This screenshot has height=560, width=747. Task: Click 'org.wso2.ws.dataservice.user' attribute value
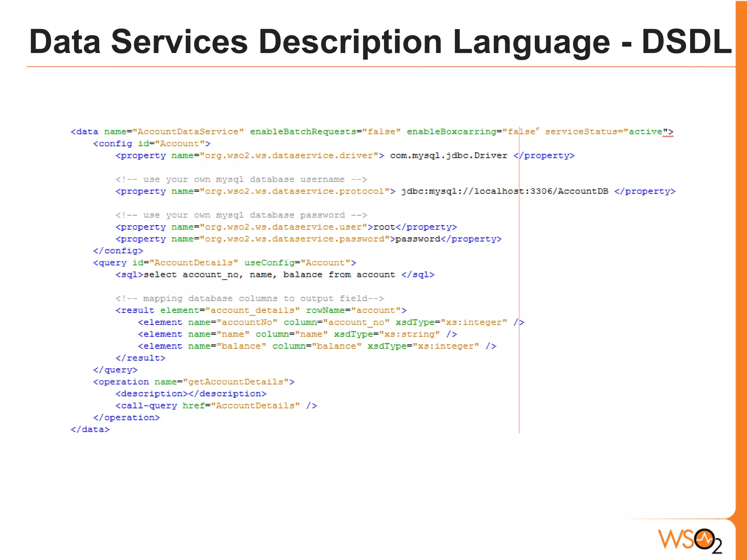(x=283, y=227)
